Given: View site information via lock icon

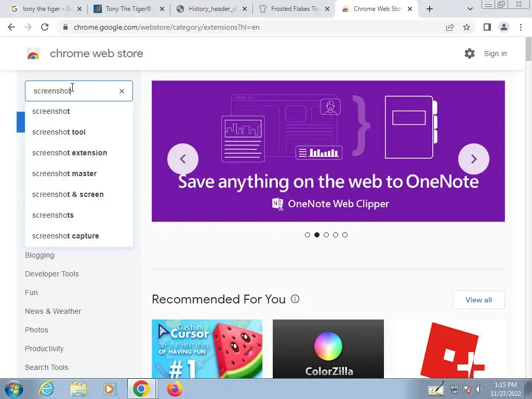Looking at the screenshot, I should (x=65, y=27).
